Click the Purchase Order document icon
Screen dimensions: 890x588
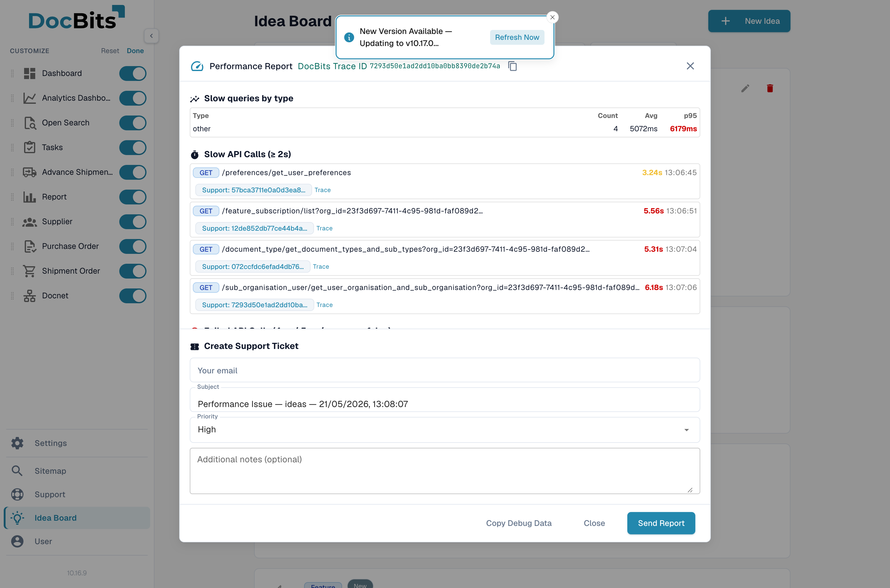click(x=30, y=246)
